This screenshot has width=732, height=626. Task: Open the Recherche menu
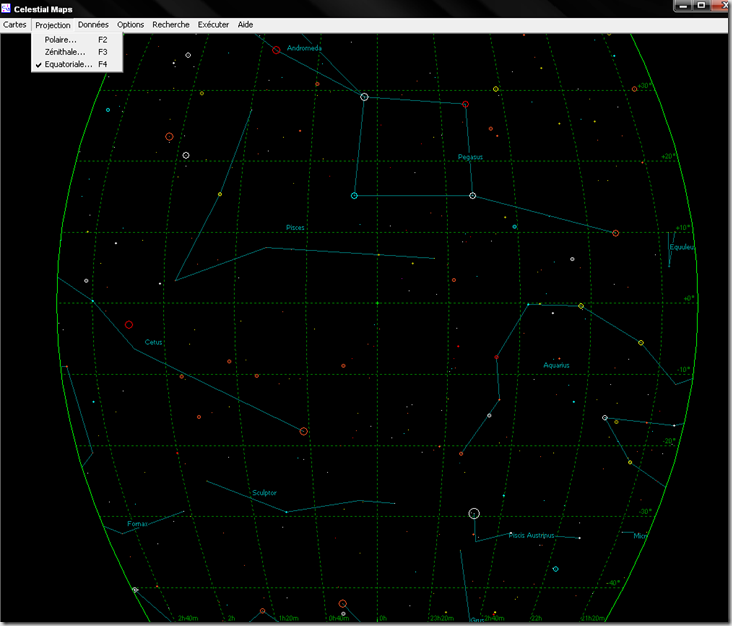(x=171, y=25)
